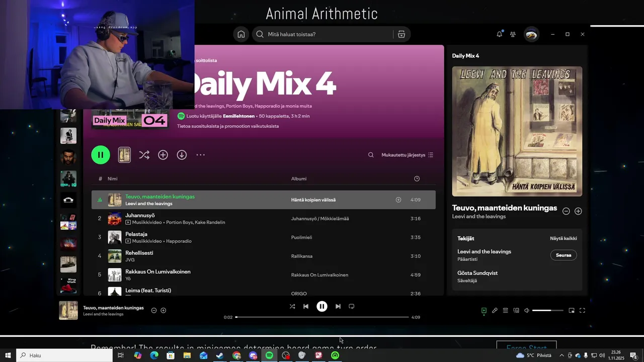Open the miniplayer
This screenshot has width=644, height=362.
tap(572, 310)
